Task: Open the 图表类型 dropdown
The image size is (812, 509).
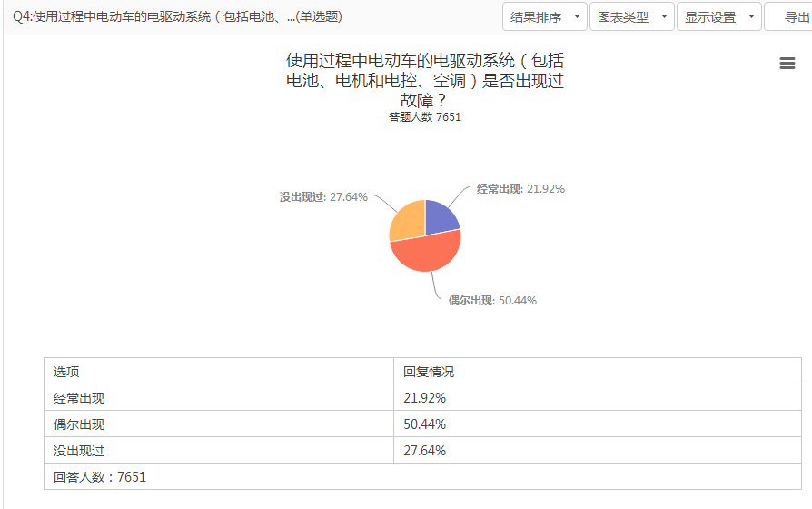Action: click(x=632, y=17)
